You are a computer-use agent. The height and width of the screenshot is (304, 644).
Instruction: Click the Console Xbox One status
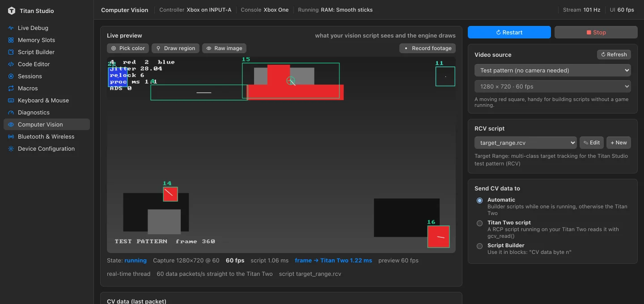pos(265,10)
